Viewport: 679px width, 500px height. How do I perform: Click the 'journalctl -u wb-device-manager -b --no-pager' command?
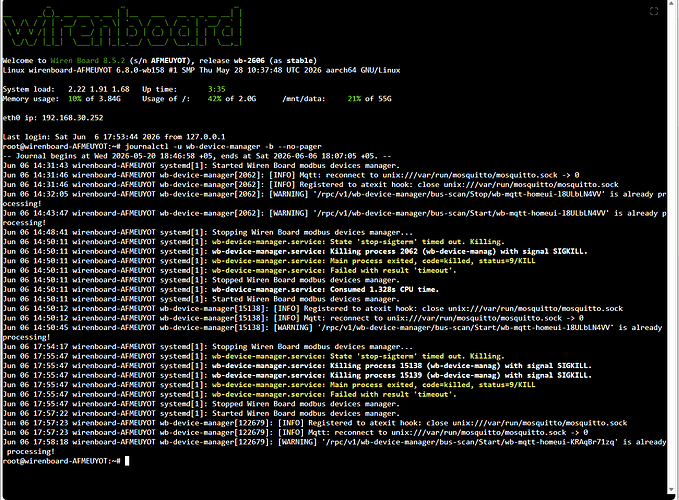pyautogui.click(x=223, y=146)
